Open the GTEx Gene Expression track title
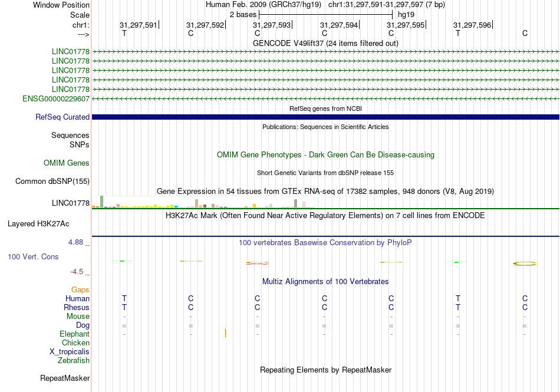560x392 pixels. click(x=325, y=192)
